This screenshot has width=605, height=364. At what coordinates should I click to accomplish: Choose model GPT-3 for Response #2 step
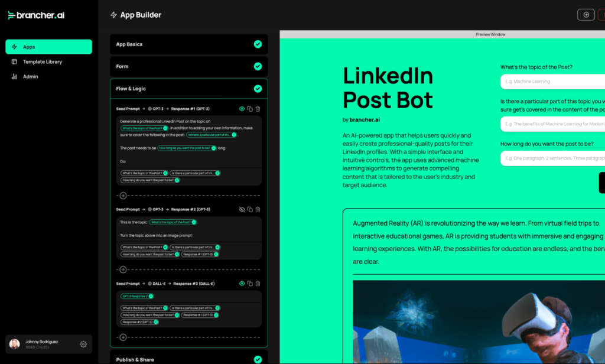click(156, 210)
